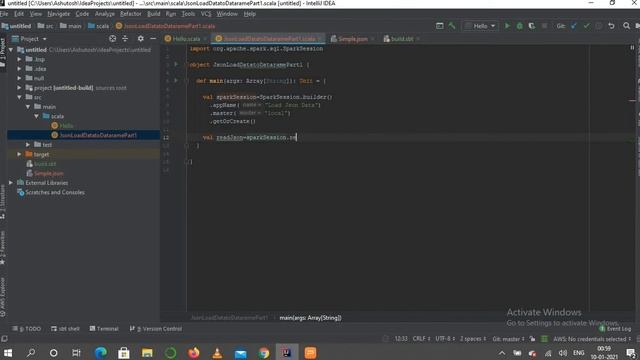Screen dimensions: 640x360
Task: Open the Navigate menu
Action: (x=58, y=14)
